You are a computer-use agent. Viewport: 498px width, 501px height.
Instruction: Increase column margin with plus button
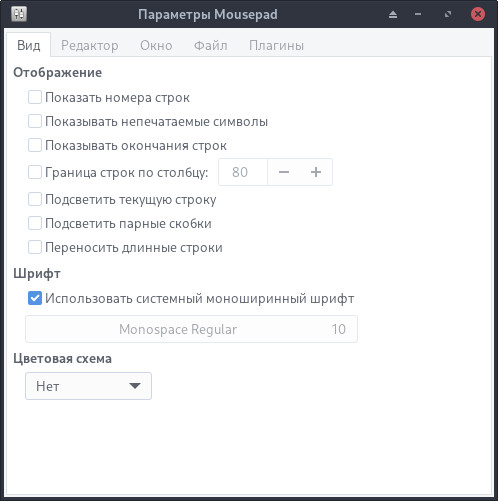316,172
